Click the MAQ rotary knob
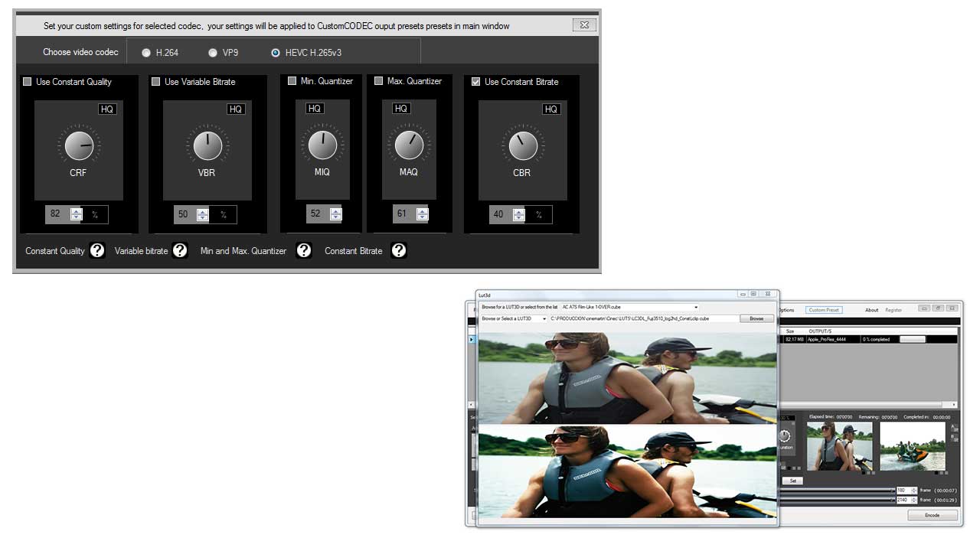The width and height of the screenshot is (980, 551). pos(408,145)
